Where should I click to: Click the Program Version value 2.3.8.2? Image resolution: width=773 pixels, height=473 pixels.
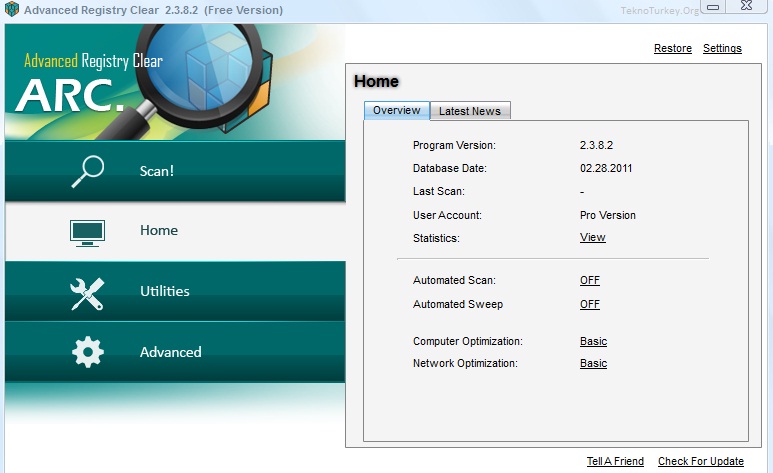click(x=597, y=146)
